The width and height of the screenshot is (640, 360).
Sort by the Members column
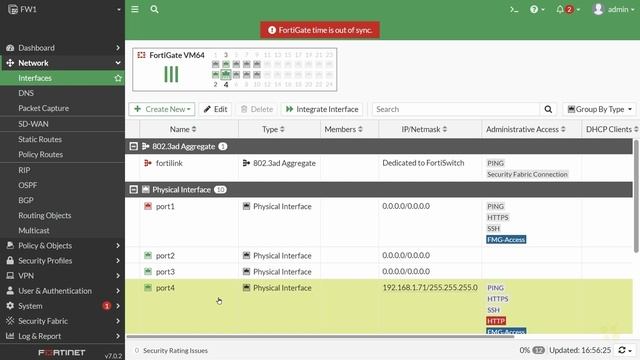tap(343, 129)
